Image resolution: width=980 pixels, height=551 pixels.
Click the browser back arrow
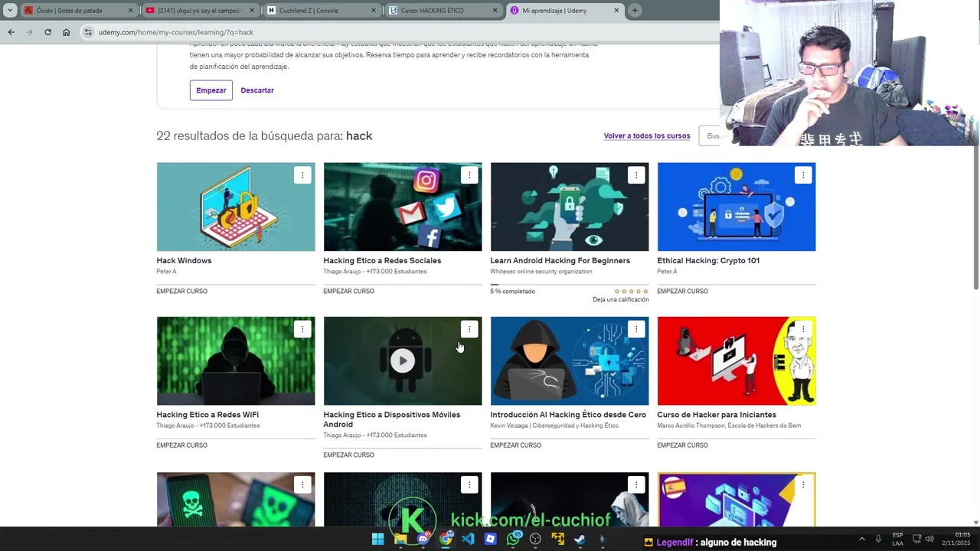coord(11,32)
